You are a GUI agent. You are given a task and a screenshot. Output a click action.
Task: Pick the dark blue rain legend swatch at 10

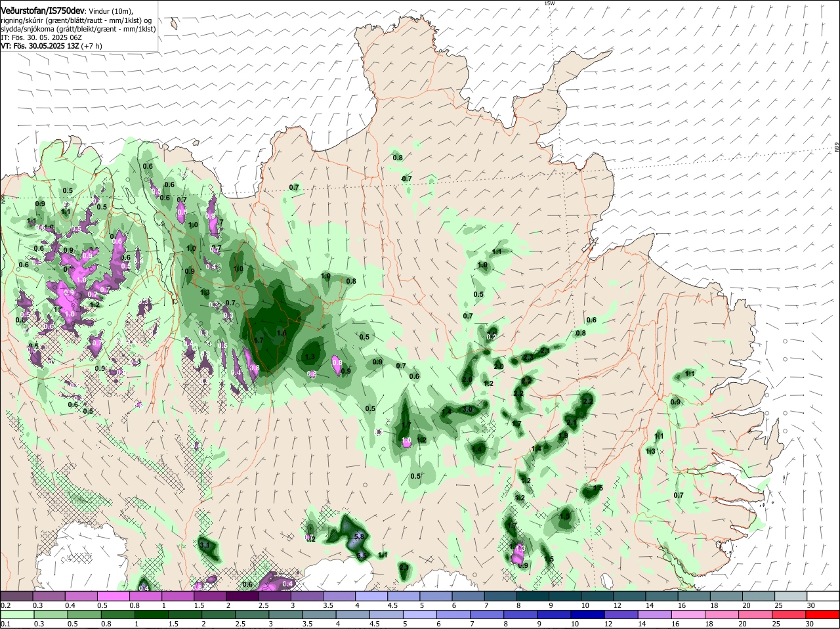tap(587, 614)
